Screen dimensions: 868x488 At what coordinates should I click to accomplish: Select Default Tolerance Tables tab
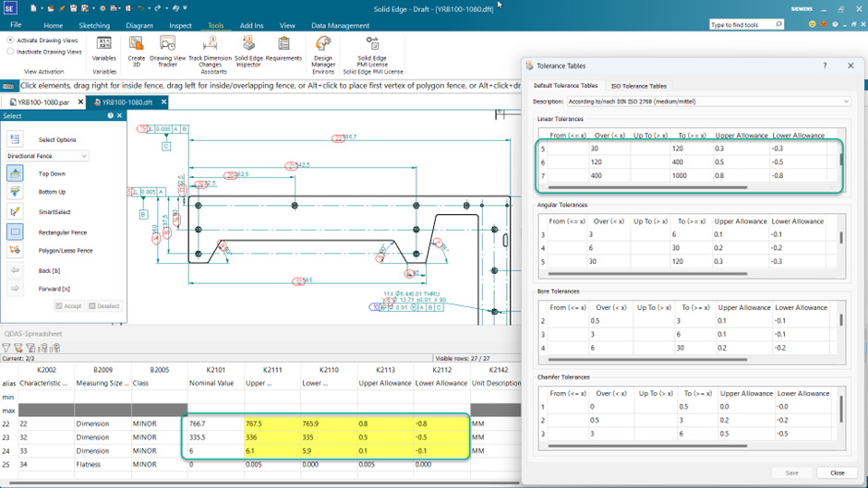point(565,86)
